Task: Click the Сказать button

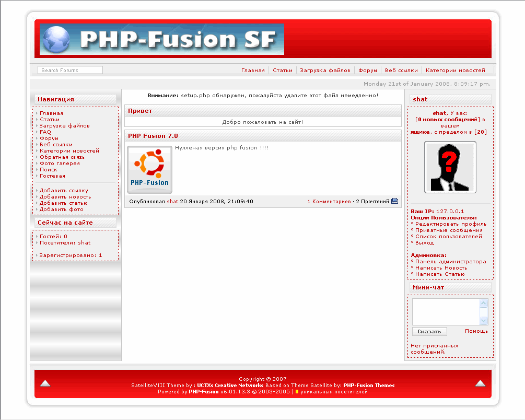Action: click(x=429, y=331)
